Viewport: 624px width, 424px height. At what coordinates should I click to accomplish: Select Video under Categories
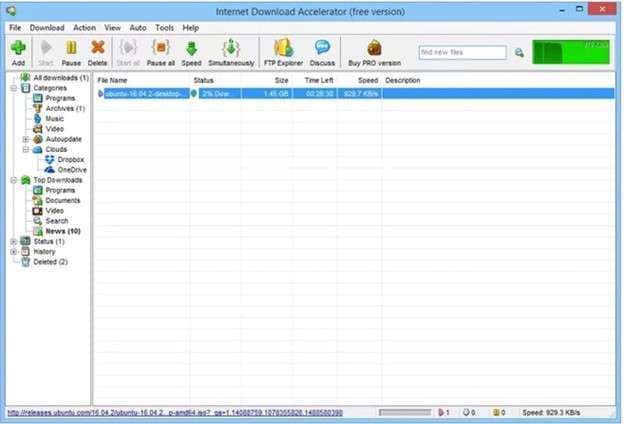click(55, 129)
